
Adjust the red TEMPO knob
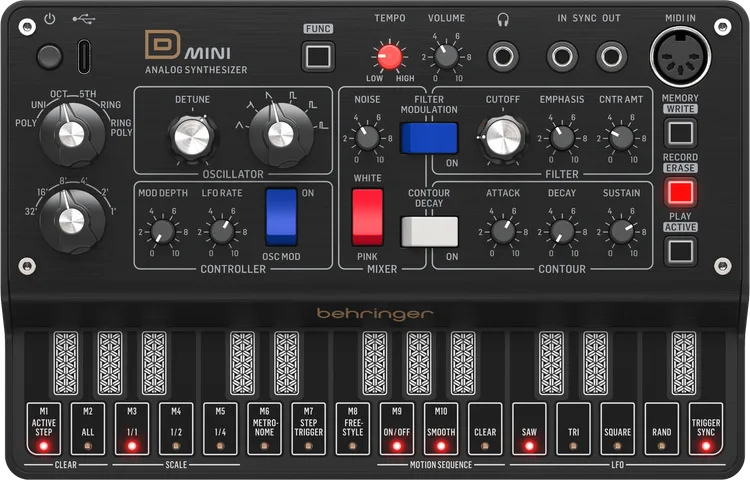(x=389, y=57)
